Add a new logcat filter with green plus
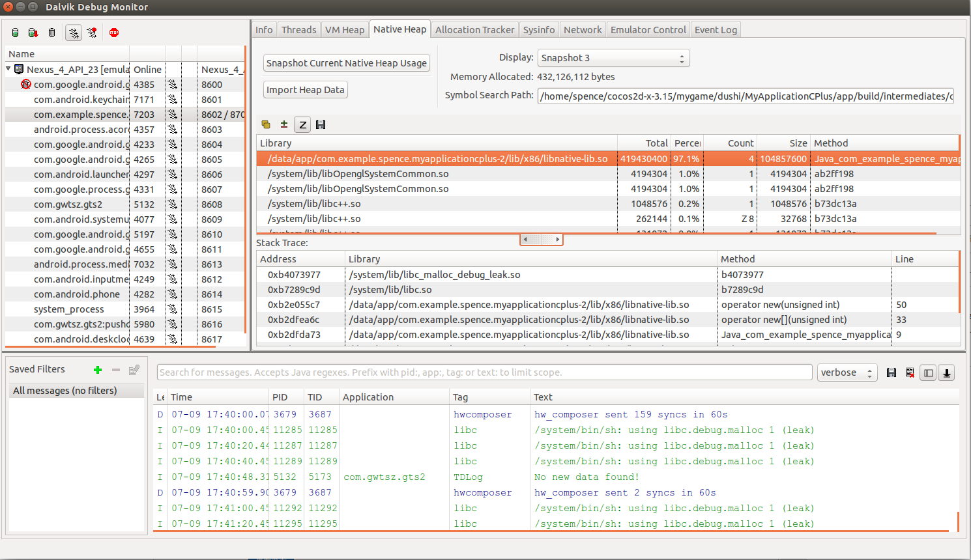Screen dimensions: 971x560 pyautogui.click(x=98, y=370)
